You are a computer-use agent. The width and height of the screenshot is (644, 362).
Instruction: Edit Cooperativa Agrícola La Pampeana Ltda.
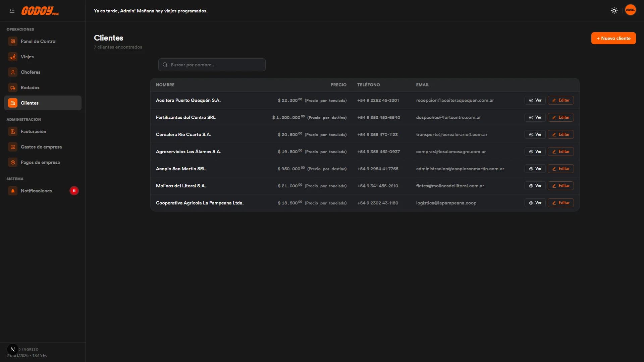560,203
